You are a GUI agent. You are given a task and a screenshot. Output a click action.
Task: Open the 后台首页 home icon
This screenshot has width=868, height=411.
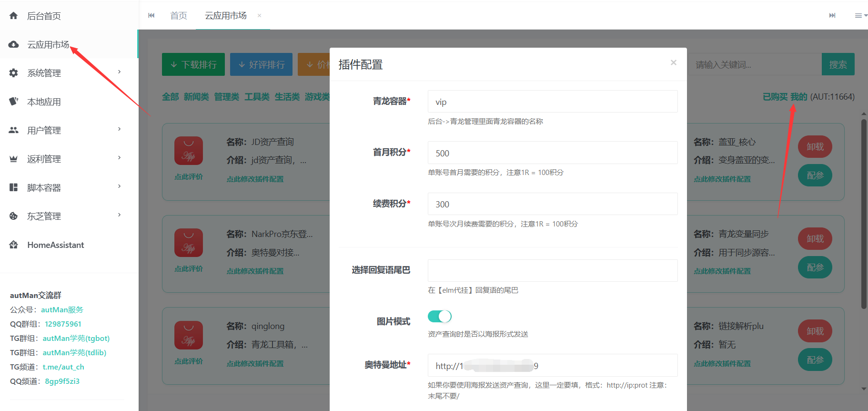tap(13, 16)
